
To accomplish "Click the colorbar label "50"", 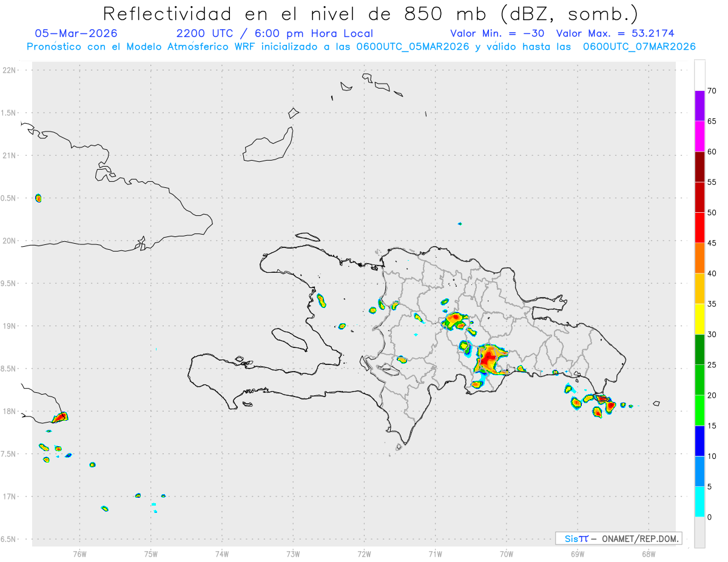I will [712, 213].
